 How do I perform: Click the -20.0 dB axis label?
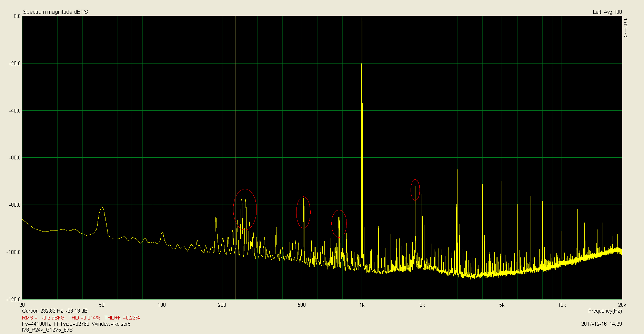pyautogui.click(x=15, y=63)
